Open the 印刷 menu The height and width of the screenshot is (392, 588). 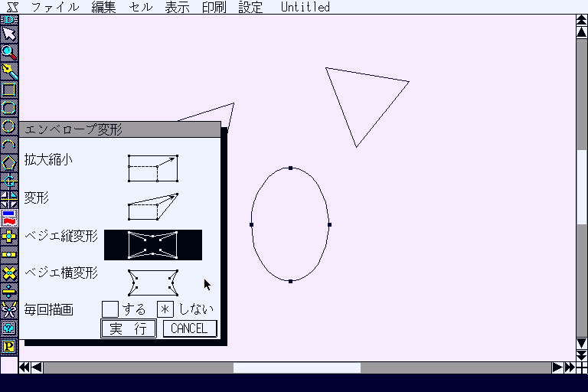coord(214,7)
